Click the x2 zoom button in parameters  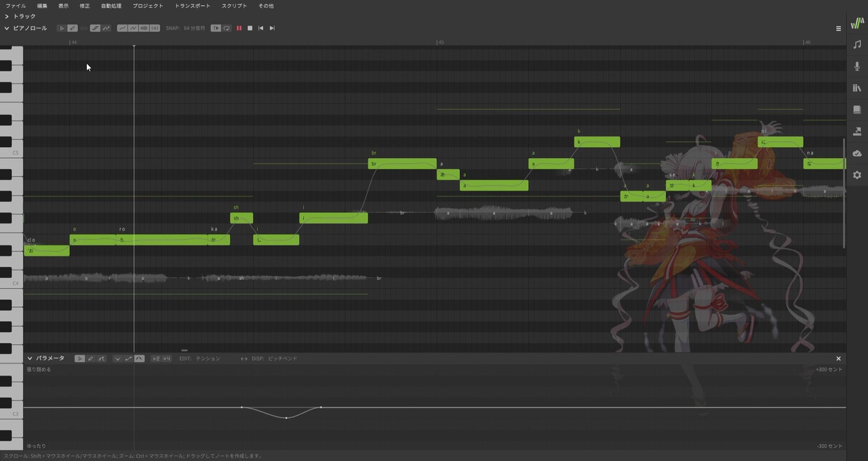[x=155, y=359]
